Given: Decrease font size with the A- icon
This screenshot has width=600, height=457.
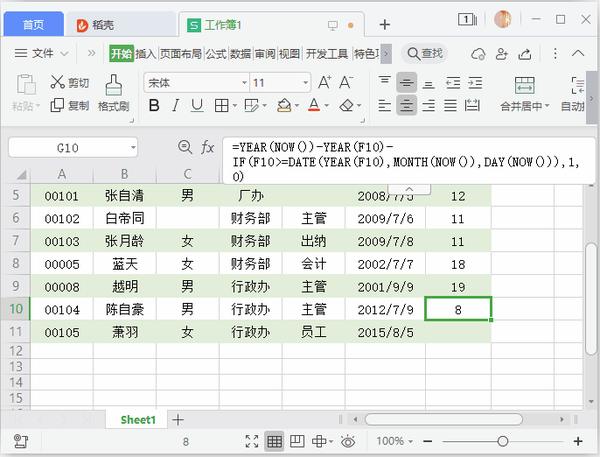Looking at the screenshot, I should pyautogui.click(x=346, y=83).
